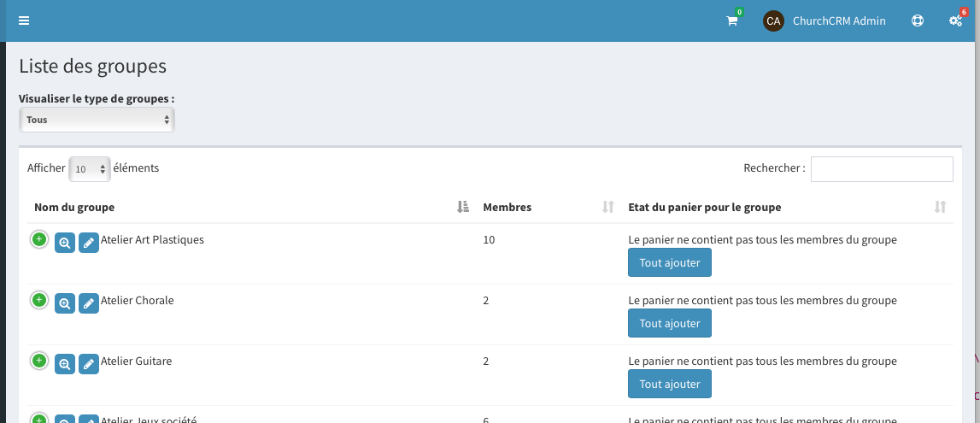Toggle the hamburger sidebar menu

pyautogui.click(x=24, y=21)
